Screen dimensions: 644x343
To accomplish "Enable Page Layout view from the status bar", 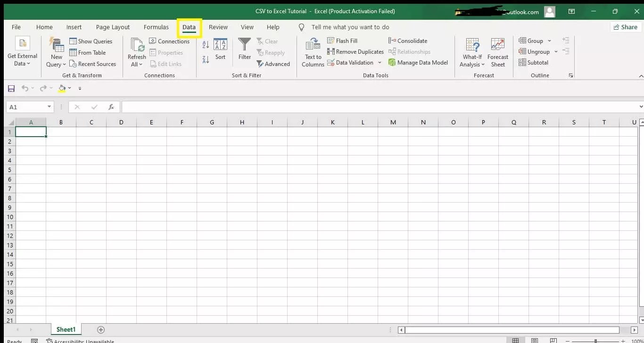I will (x=534, y=340).
